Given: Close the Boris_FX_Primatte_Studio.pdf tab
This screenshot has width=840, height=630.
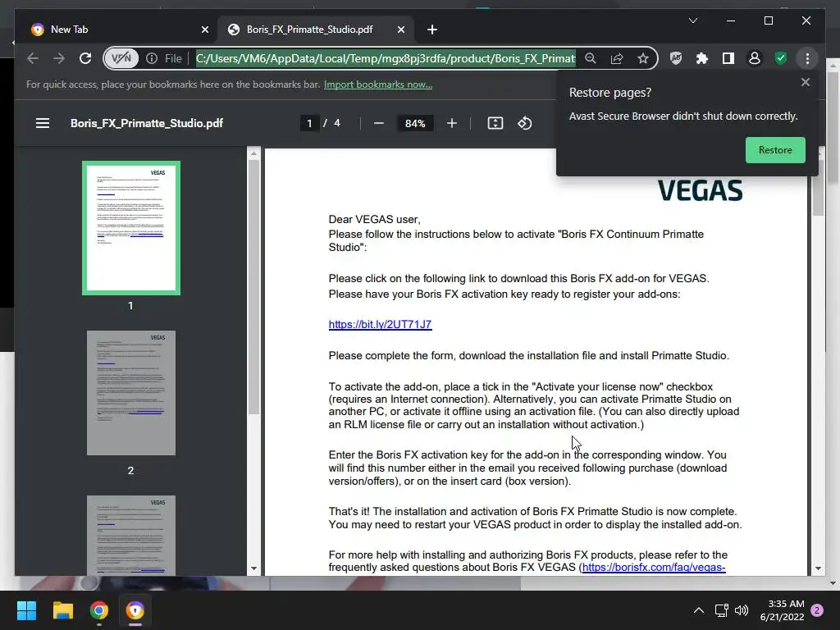Looking at the screenshot, I should tap(400, 30).
